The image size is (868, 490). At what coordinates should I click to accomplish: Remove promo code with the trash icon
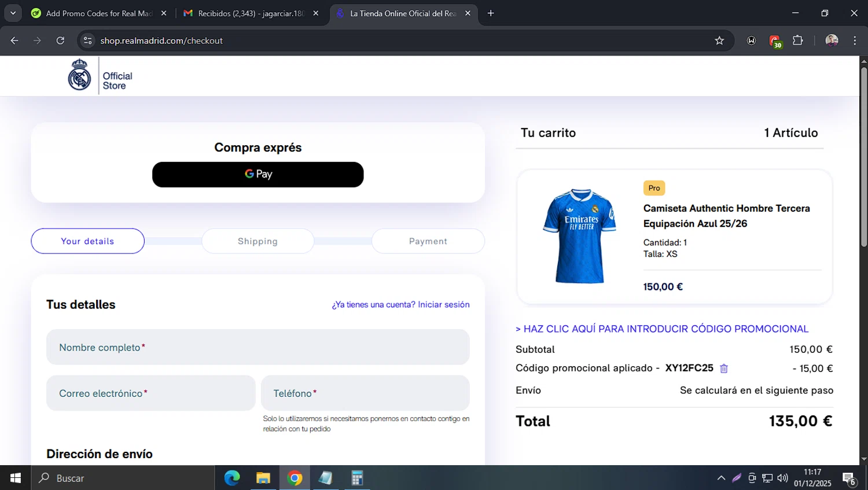click(723, 369)
